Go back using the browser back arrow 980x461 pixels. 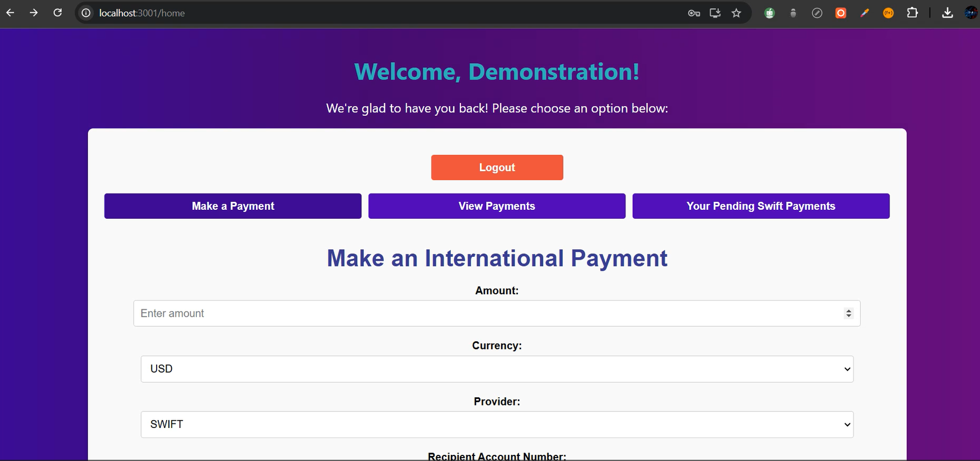[x=10, y=12]
